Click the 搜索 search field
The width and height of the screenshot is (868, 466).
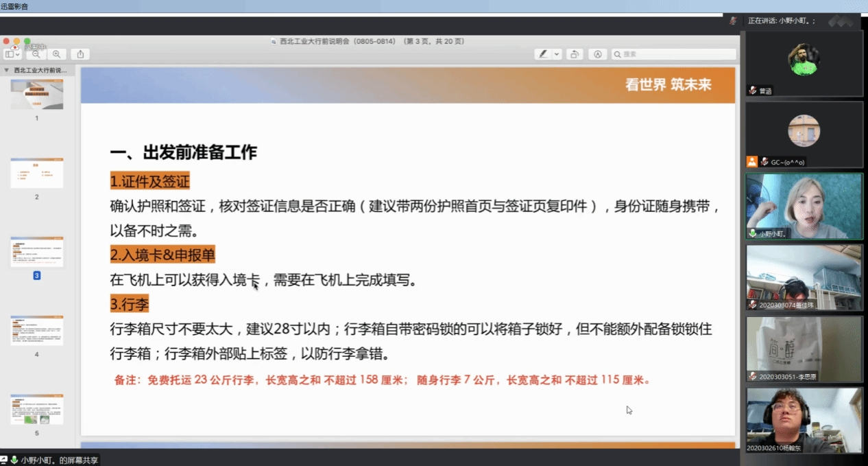675,54
